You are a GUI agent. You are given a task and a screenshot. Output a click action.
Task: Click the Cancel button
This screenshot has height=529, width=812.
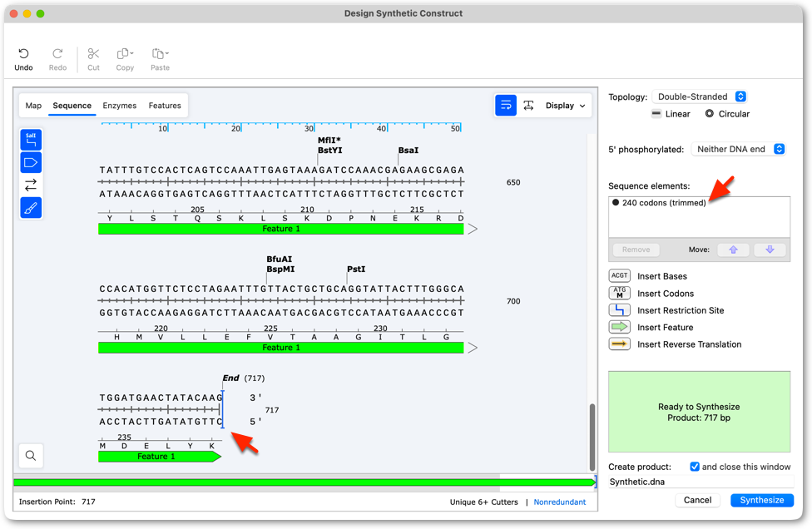click(x=697, y=500)
